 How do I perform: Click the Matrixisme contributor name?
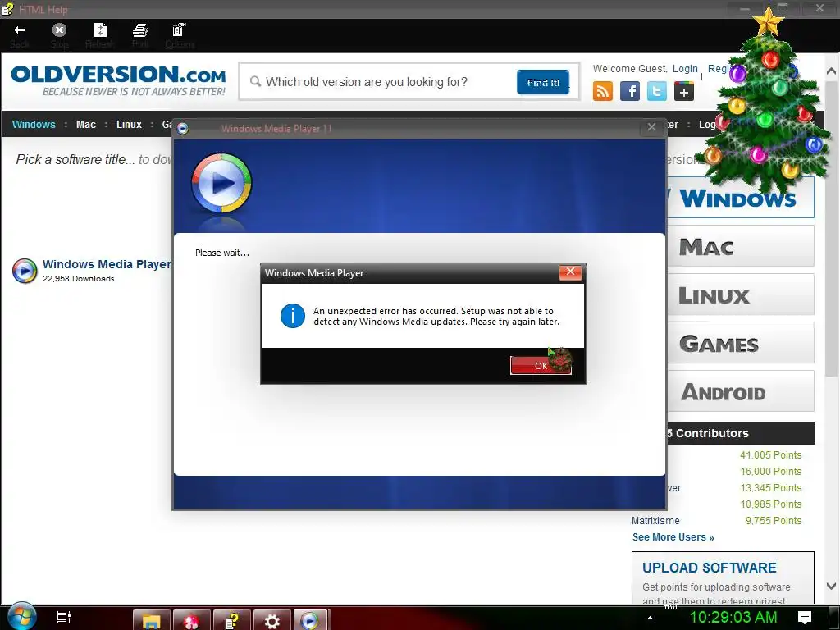click(655, 521)
